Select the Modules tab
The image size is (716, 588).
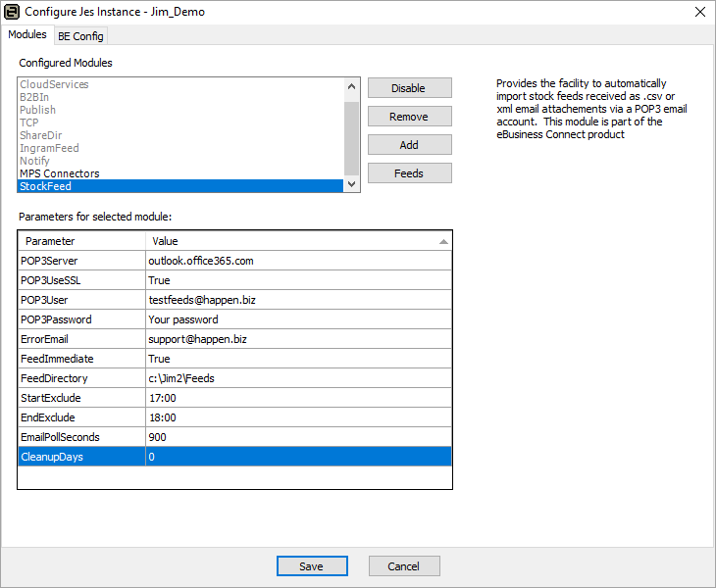pyautogui.click(x=27, y=35)
